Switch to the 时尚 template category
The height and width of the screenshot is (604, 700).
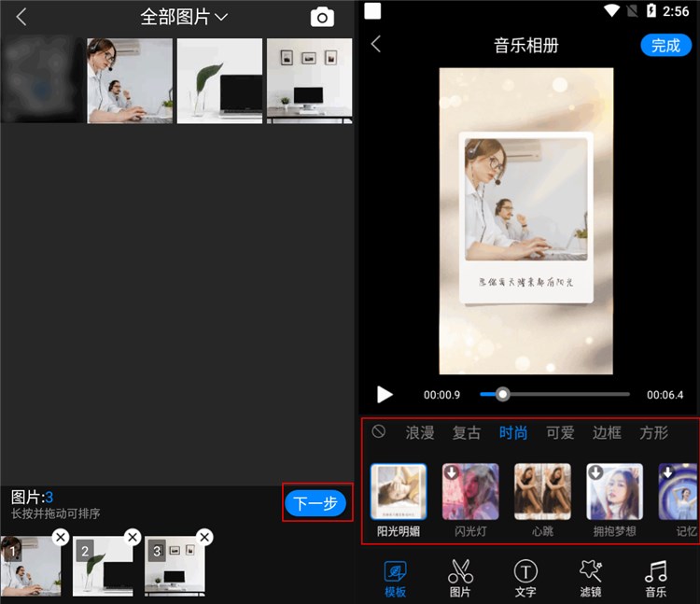513,432
